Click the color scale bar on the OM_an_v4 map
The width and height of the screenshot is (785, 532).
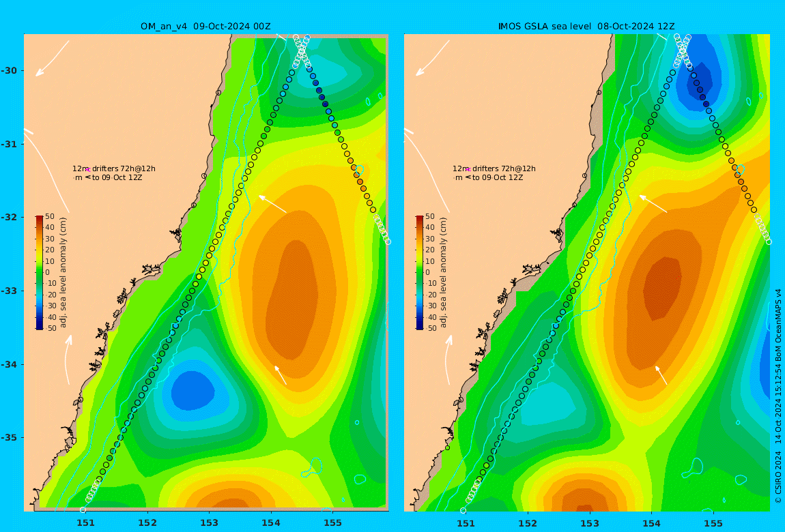[x=40, y=273]
